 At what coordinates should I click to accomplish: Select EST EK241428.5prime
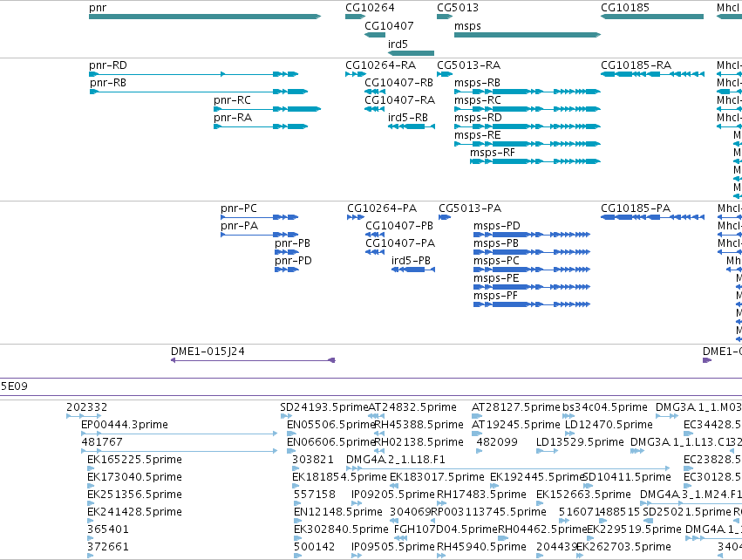(x=91, y=521)
